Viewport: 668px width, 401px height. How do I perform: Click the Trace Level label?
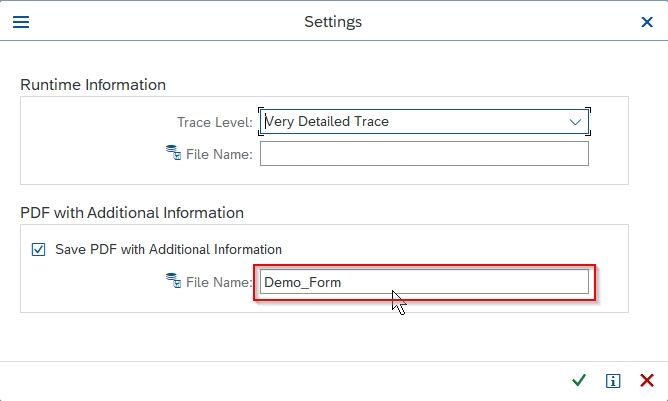coord(215,122)
